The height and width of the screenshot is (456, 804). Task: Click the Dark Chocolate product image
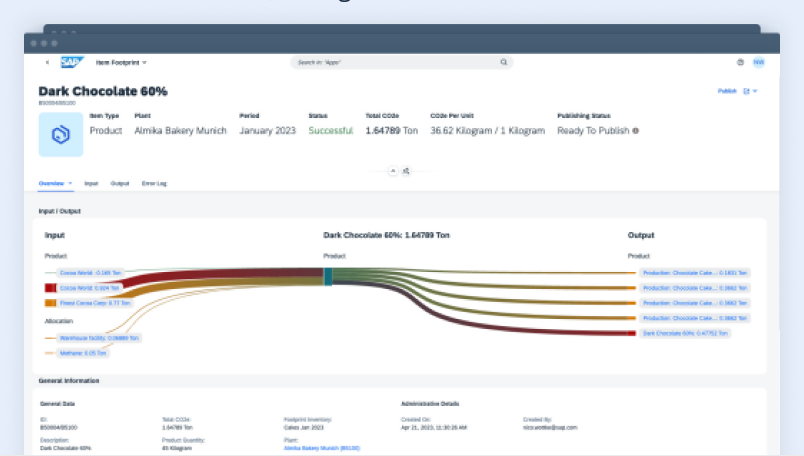click(61, 134)
